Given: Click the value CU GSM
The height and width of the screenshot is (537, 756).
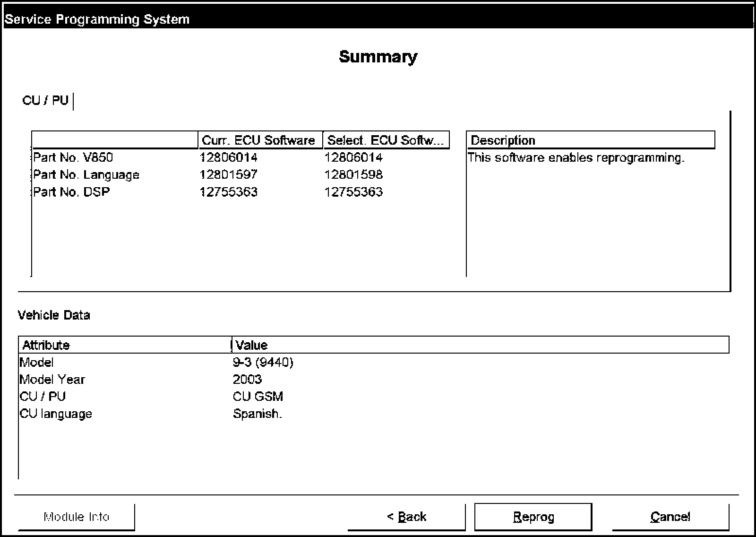Looking at the screenshot, I should coord(258,397).
